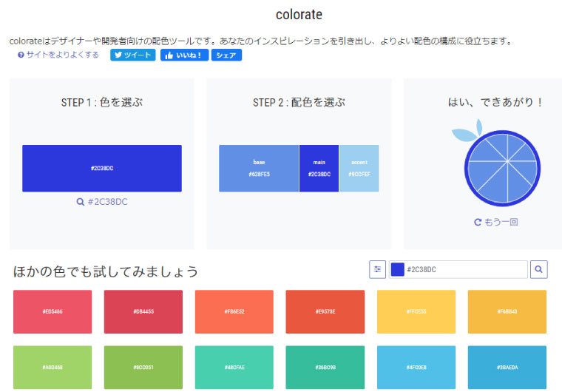Click the reload arrow icon next to もう一回
This screenshot has width=562, height=392.
pos(478,222)
